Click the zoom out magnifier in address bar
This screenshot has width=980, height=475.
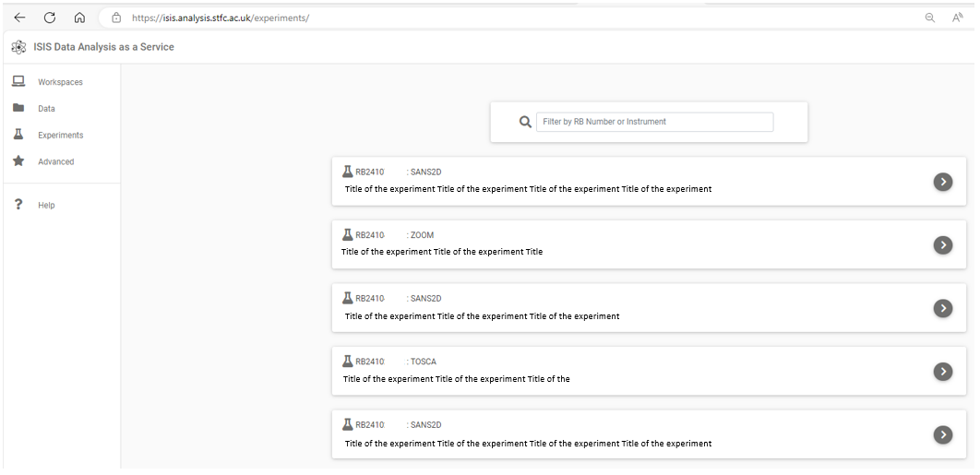pos(930,18)
